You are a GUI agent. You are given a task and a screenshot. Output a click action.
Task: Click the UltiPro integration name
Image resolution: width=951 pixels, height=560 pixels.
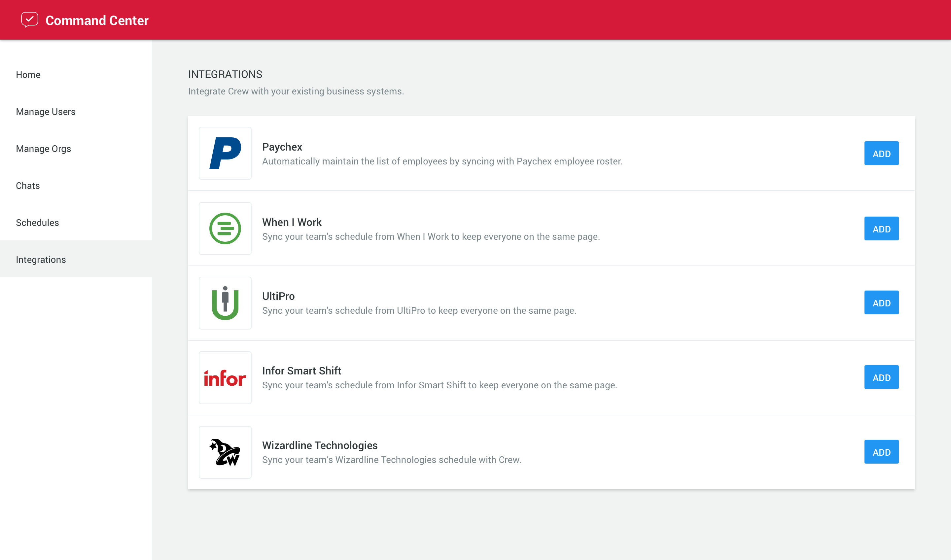(x=278, y=296)
